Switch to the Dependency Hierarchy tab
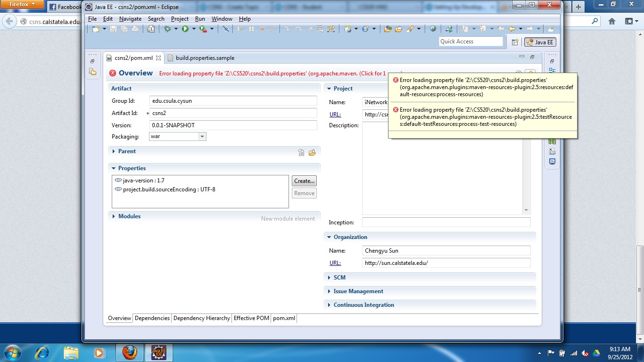644x362 pixels. coord(201,318)
